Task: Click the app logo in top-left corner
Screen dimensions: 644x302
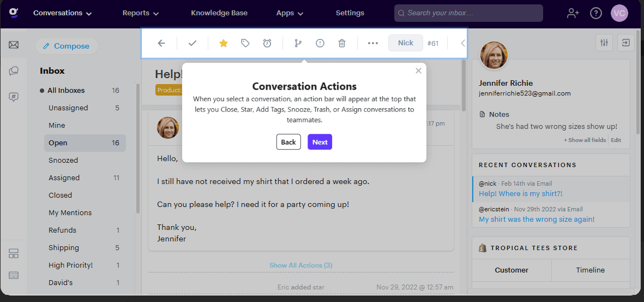Action: (13, 13)
